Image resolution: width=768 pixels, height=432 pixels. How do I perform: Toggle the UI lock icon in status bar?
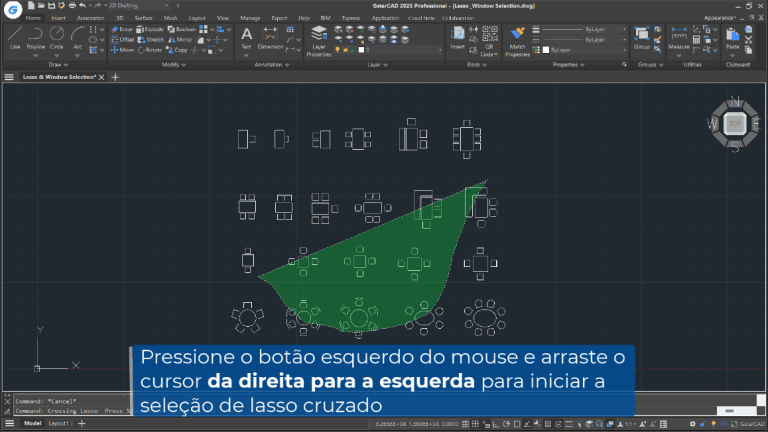pos(703,424)
